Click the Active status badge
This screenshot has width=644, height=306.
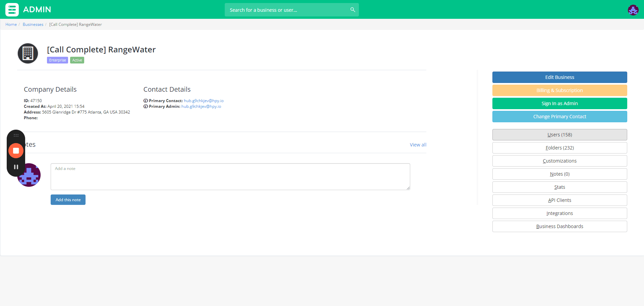[x=77, y=60]
